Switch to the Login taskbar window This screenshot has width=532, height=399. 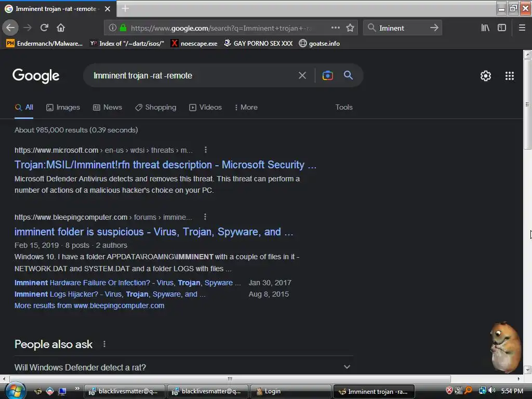[x=290, y=391]
